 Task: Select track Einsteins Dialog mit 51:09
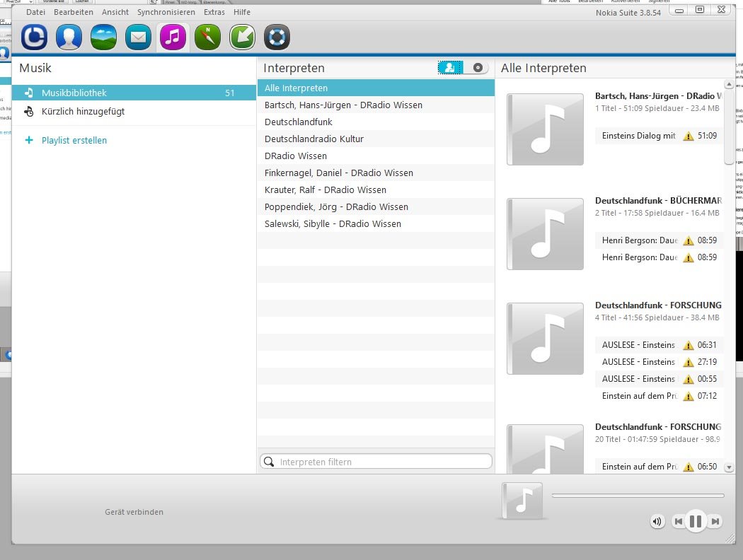tap(659, 136)
